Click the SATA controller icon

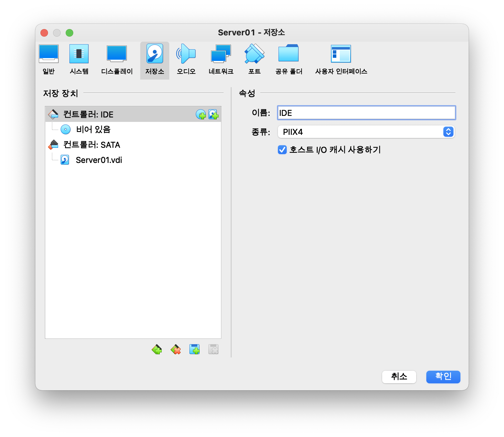53,145
